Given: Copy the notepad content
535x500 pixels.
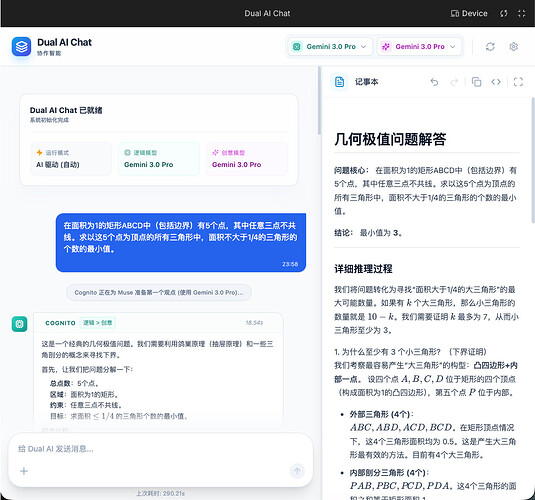Looking at the screenshot, I should pyautogui.click(x=476, y=82).
